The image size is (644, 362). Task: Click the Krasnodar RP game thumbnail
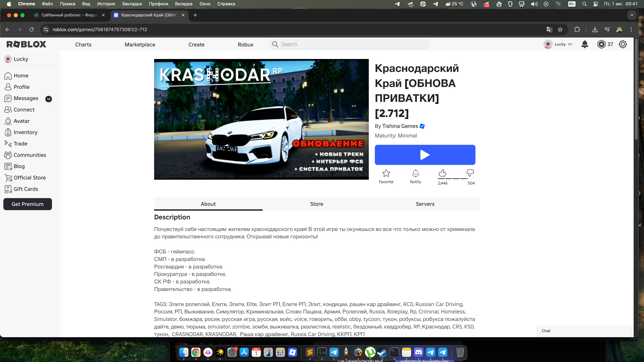tap(261, 119)
